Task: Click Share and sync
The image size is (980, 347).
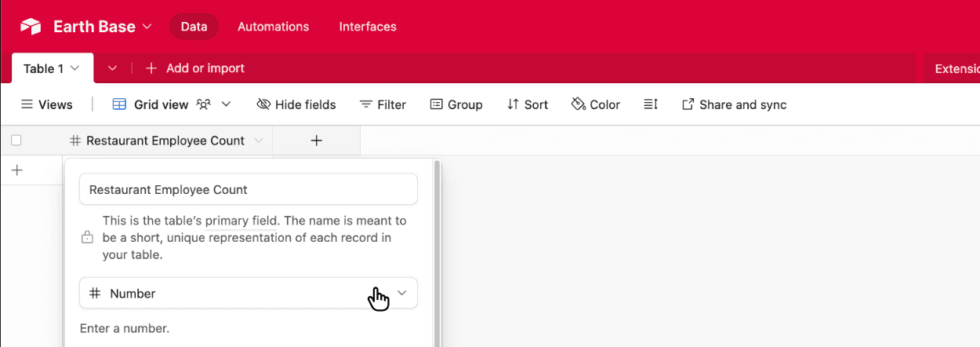Action: 735,104
